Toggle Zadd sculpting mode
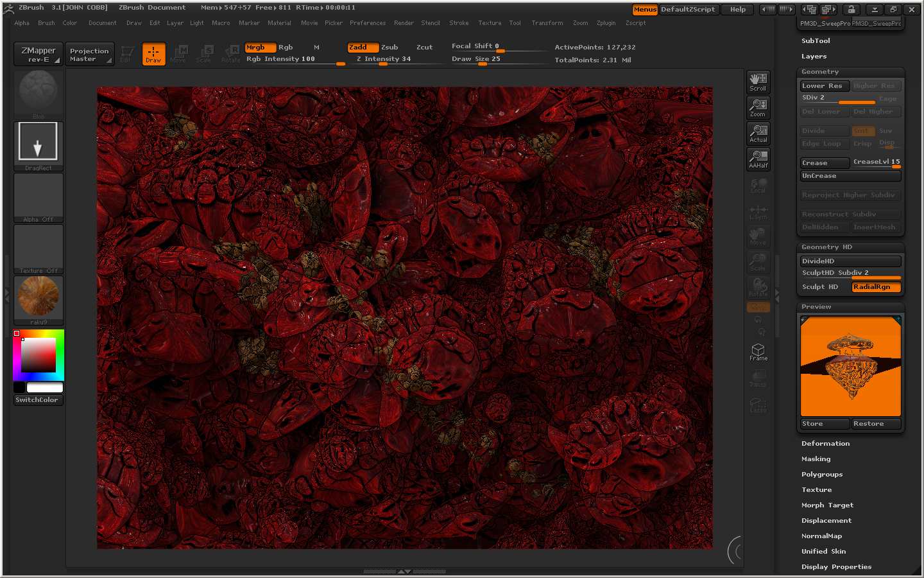 [363, 48]
